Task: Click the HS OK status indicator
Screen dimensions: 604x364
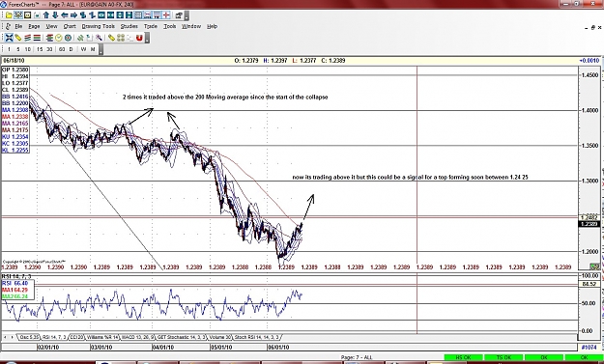Action: 464,358
